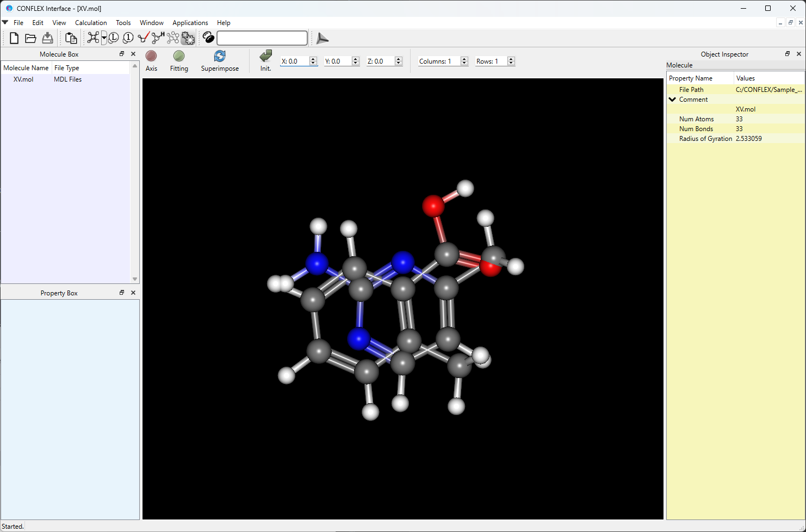Click the Superimpose button

point(220,60)
